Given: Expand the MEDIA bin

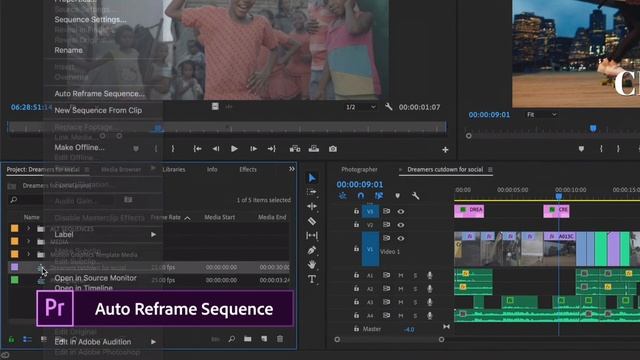Looking at the screenshot, I should [29, 242].
